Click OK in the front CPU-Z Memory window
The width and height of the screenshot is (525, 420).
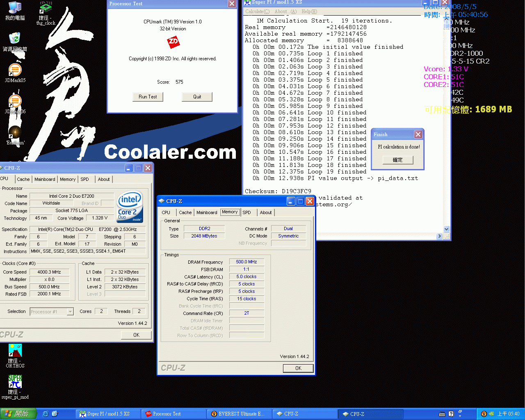point(298,368)
